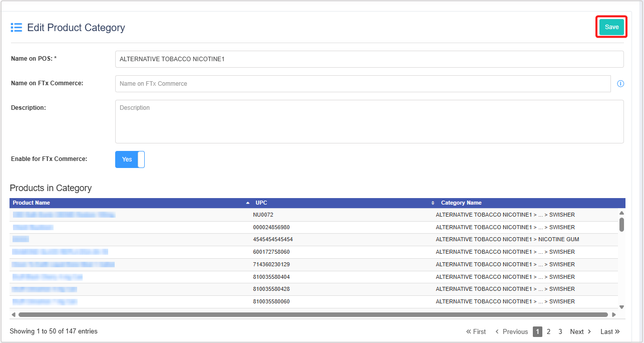Click the First page link
The image size is (644, 343).
(x=476, y=331)
